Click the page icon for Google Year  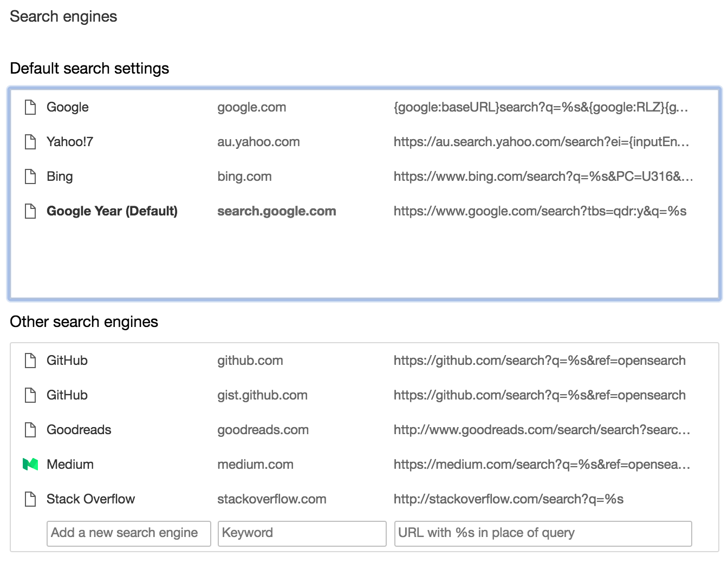pos(30,211)
